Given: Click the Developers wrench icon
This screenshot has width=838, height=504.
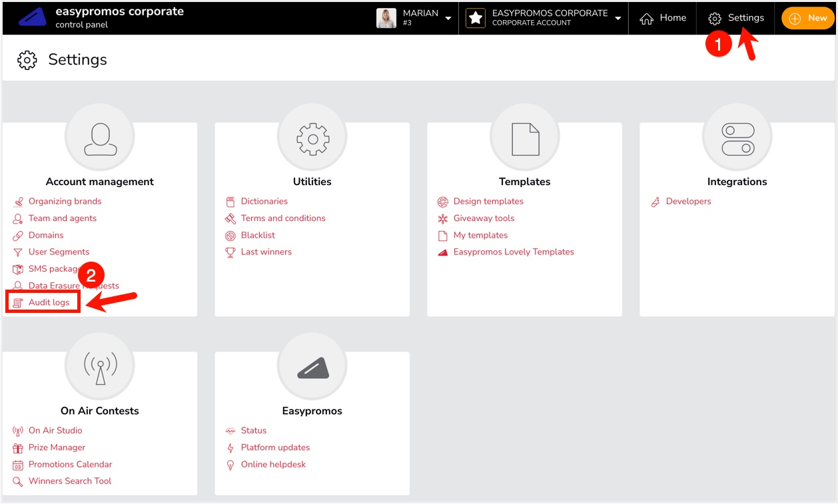Looking at the screenshot, I should click(x=655, y=202).
